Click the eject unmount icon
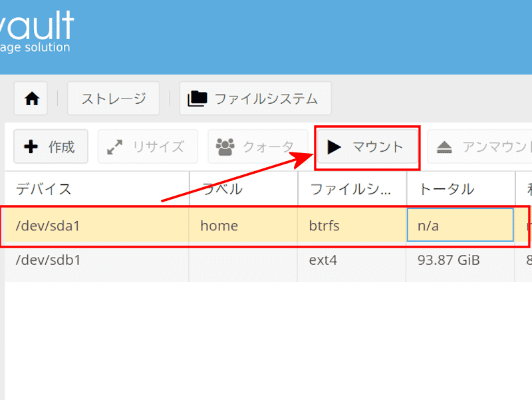Screen dimensions: 532x400 coord(444,147)
